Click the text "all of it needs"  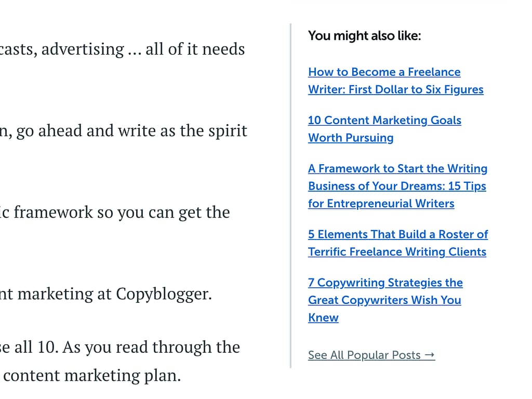pos(195,49)
